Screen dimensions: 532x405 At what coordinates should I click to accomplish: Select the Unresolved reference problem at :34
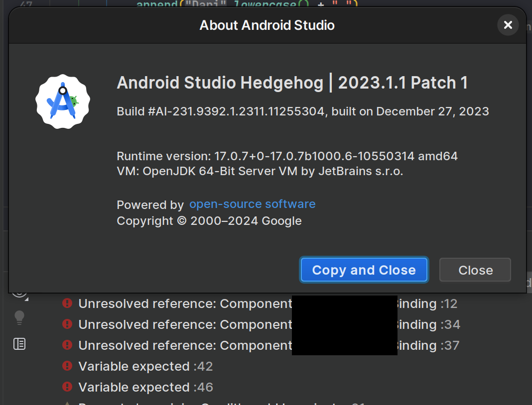click(x=184, y=324)
